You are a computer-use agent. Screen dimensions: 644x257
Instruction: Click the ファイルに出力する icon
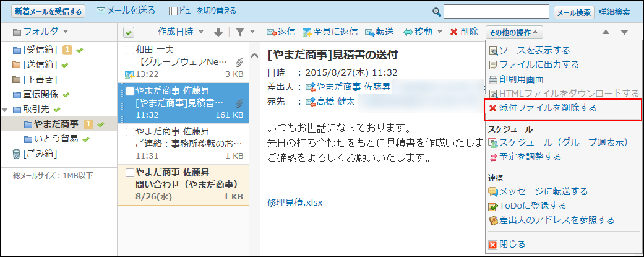[493, 65]
